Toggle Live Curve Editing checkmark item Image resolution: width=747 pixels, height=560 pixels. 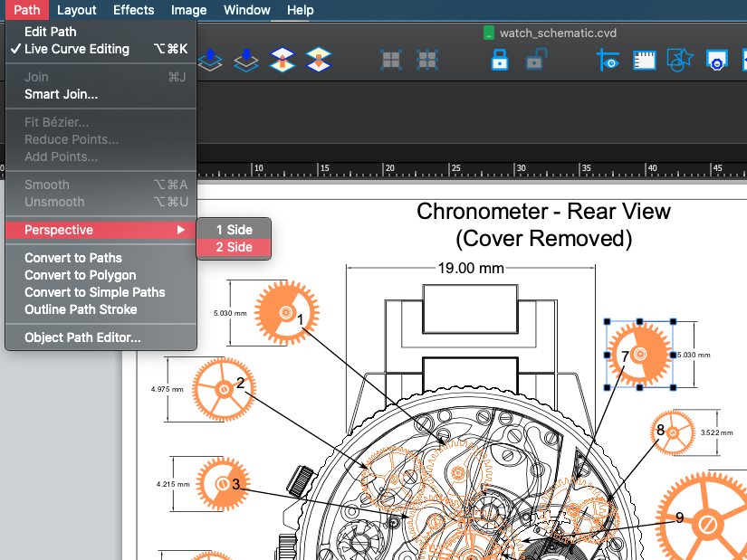pyautogui.click(x=76, y=49)
